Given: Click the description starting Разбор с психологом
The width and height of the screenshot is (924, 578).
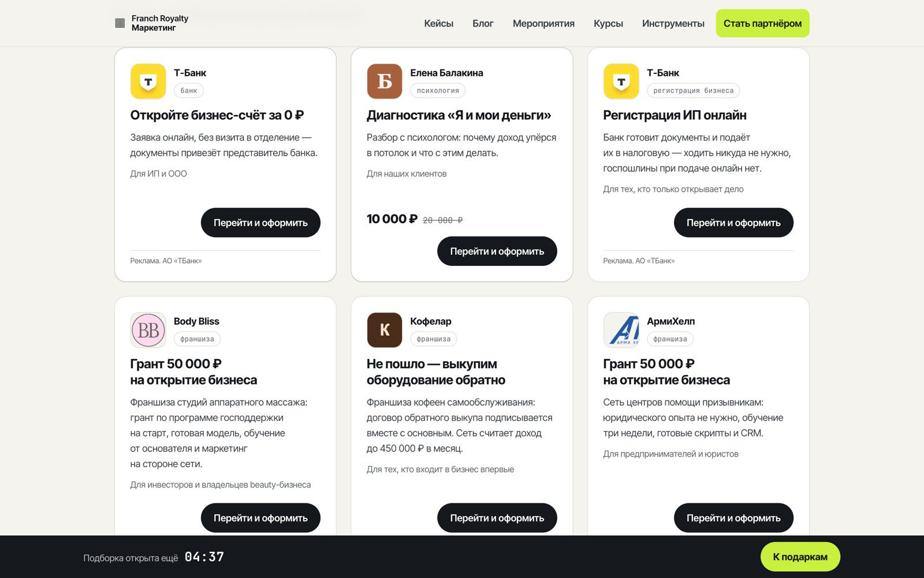Looking at the screenshot, I should [461, 145].
